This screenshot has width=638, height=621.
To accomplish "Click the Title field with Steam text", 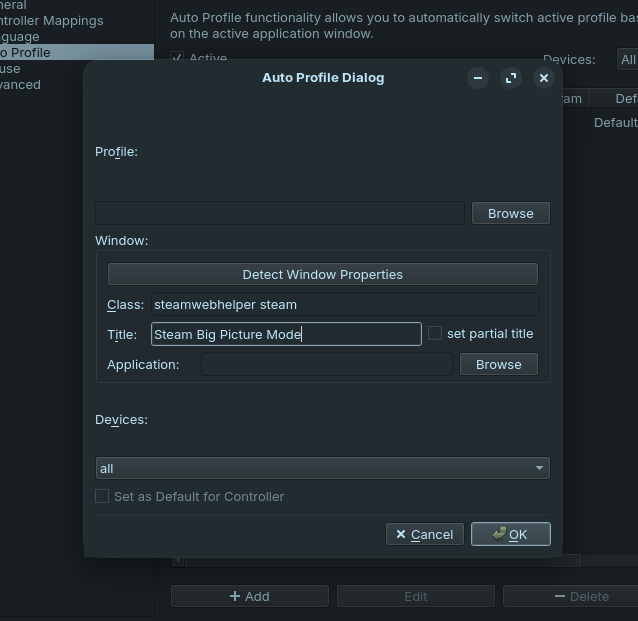I will (286, 334).
